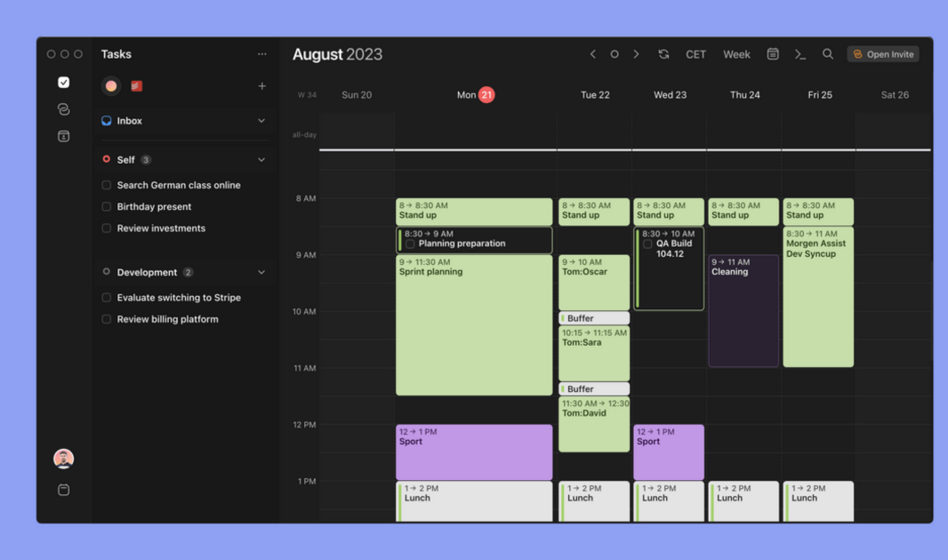The height and width of the screenshot is (560, 948).
Task: Collapse the Development section
Action: click(261, 272)
